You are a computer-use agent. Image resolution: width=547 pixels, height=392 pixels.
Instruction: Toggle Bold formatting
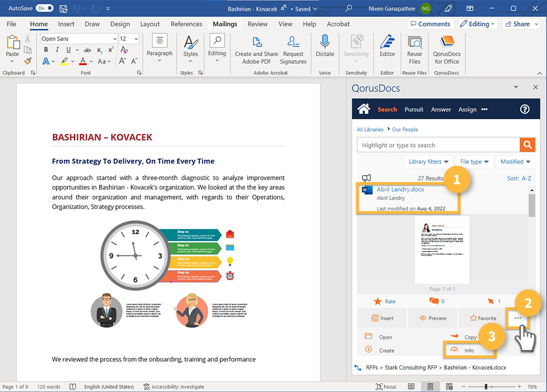point(46,50)
